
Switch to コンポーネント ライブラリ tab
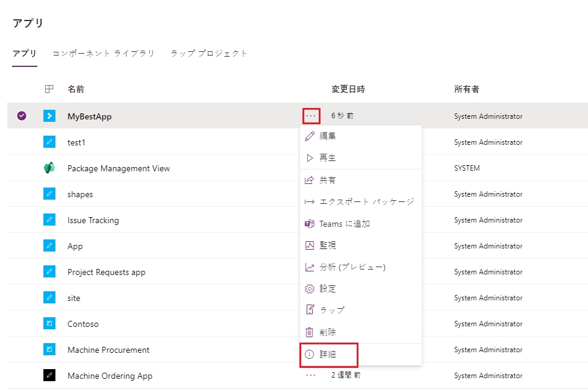[x=104, y=53]
